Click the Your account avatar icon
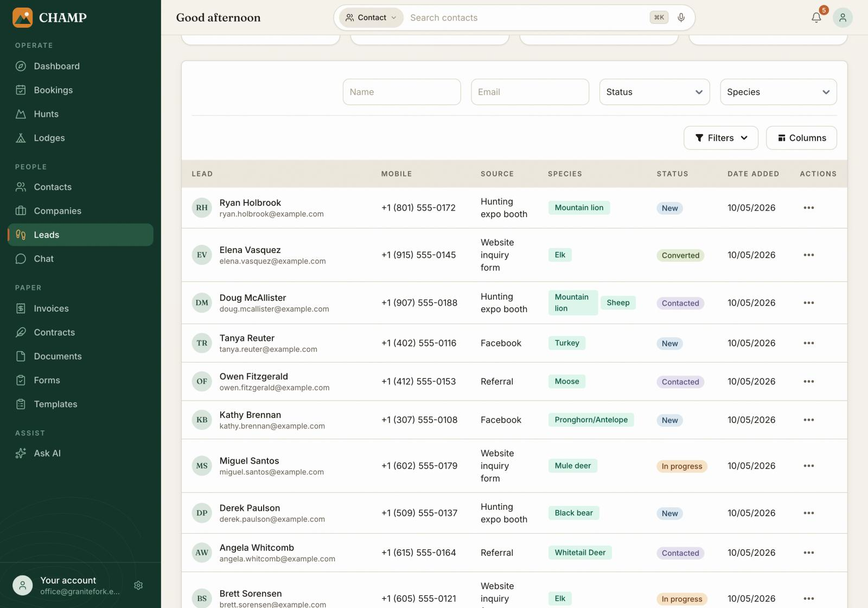Image resolution: width=868 pixels, height=608 pixels. pos(22,585)
